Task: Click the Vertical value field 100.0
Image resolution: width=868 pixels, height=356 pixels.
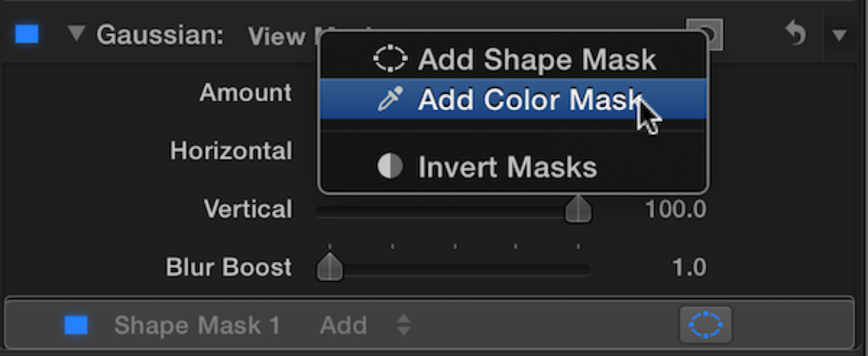Action: coord(676,210)
